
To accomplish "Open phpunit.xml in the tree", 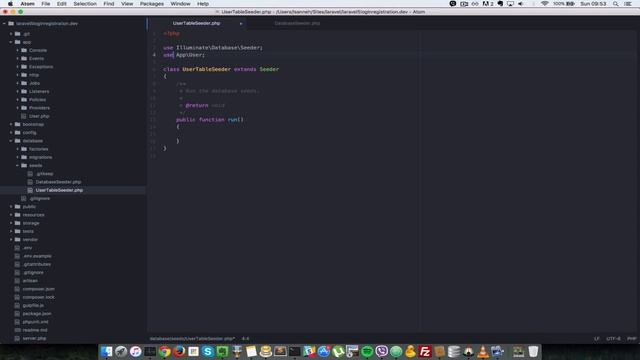I will [x=36, y=322].
